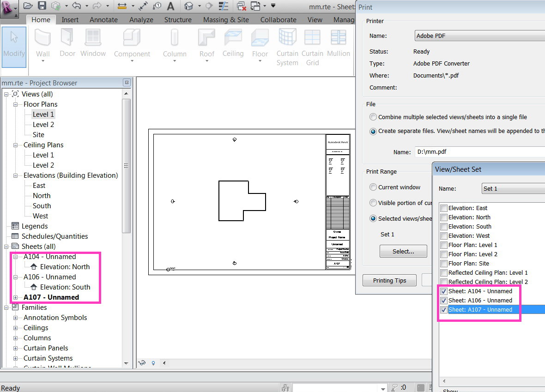545x392 pixels.
Task: Enable Combine multiple selected views/sheets option
Action: [x=373, y=117]
